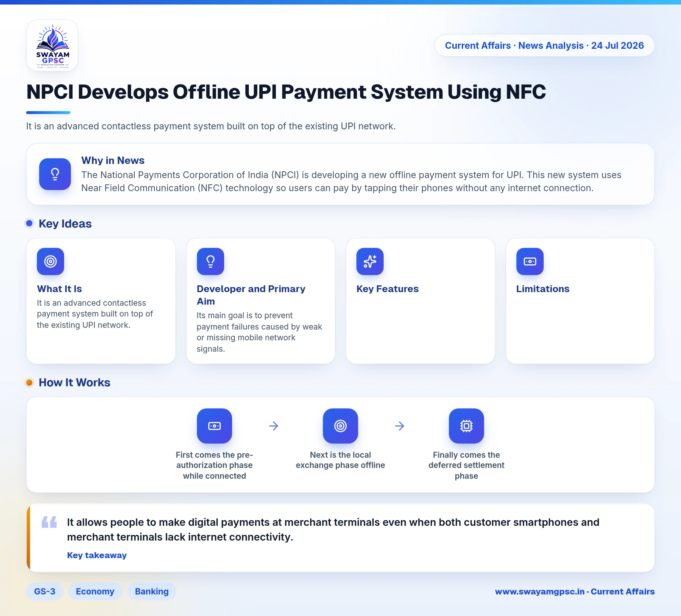Click the quotation mark icon in the takeaway
The height and width of the screenshot is (616, 681).
49,522
